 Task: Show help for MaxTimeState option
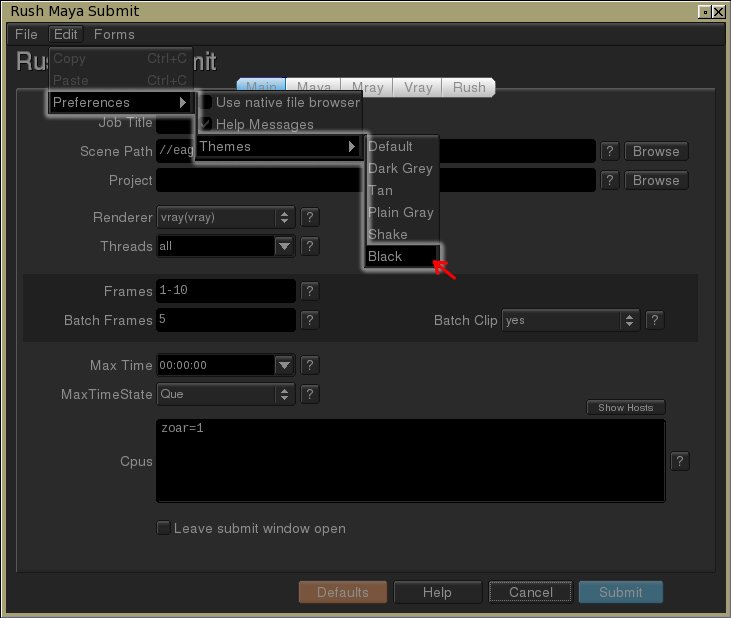[x=310, y=394]
